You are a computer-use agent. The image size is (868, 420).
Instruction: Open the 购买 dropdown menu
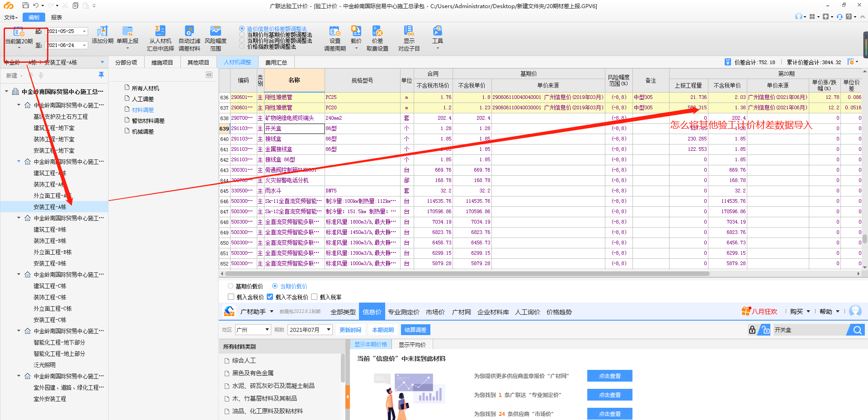point(800,311)
